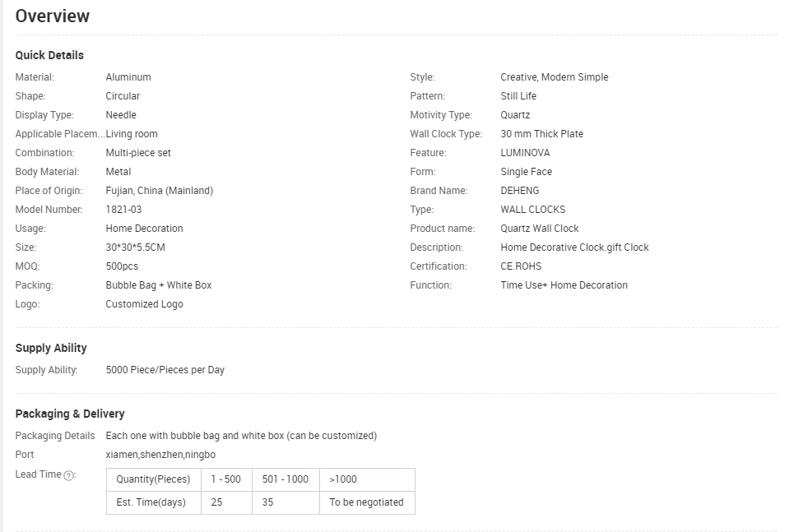The height and width of the screenshot is (532, 789).
Task: Select the Quick Details section title
Action: click(x=49, y=55)
